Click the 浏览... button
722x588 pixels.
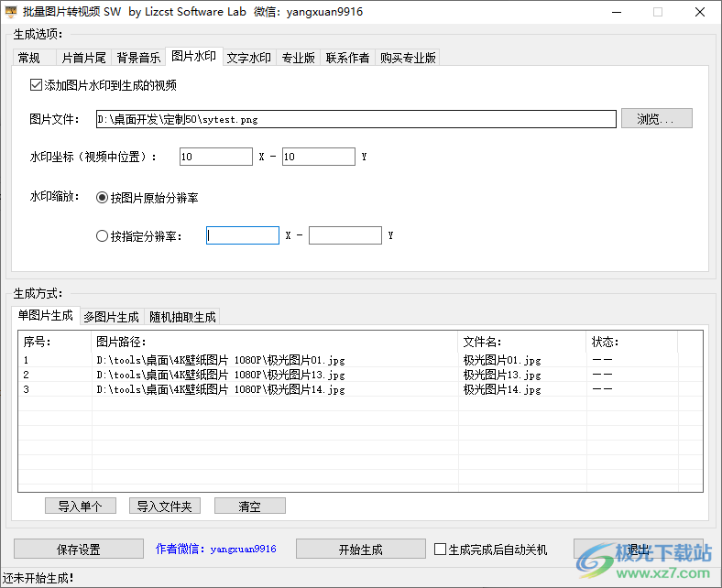coord(656,118)
